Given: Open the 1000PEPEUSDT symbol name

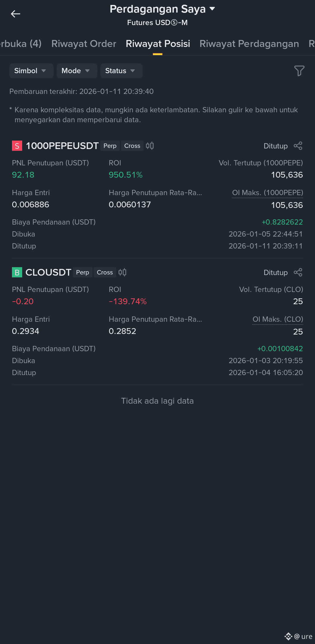Looking at the screenshot, I should click(x=62, y=146).
